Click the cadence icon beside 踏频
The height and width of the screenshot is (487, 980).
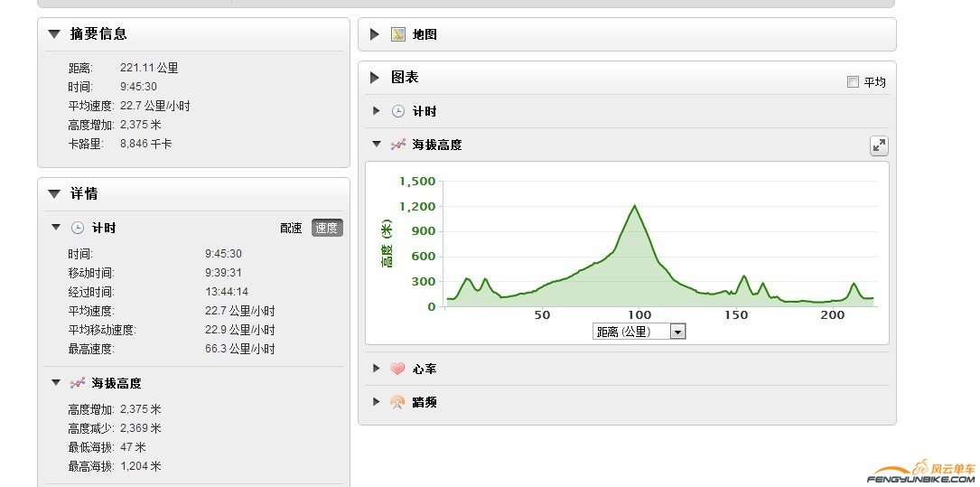(397, 402)
